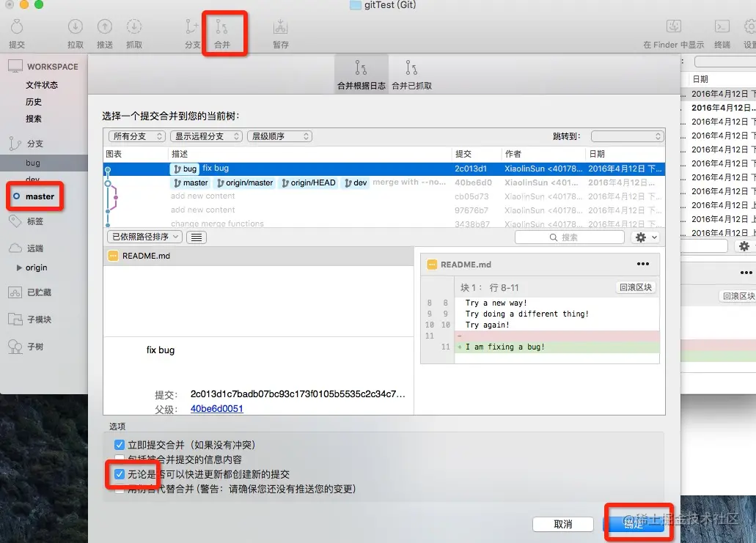756x543 pixels.
Task: Click the three-dots icon in background window
Action: 746,273
